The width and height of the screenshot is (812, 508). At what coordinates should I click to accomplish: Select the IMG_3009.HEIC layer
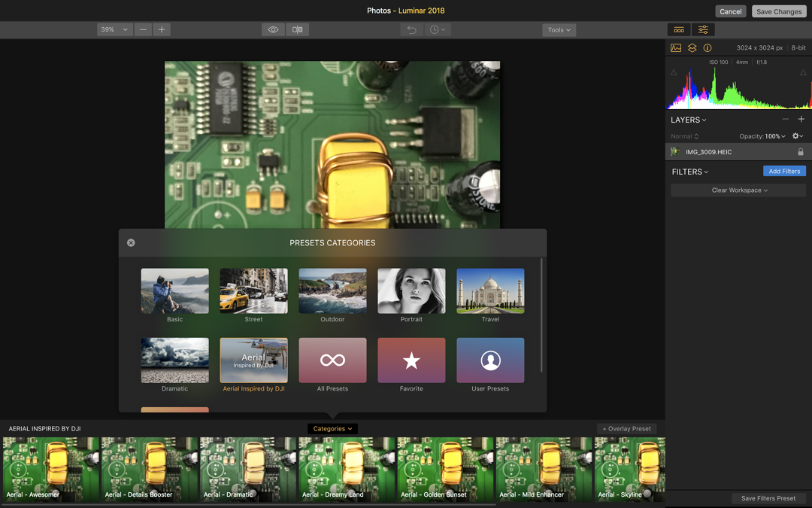click(738, 152)
